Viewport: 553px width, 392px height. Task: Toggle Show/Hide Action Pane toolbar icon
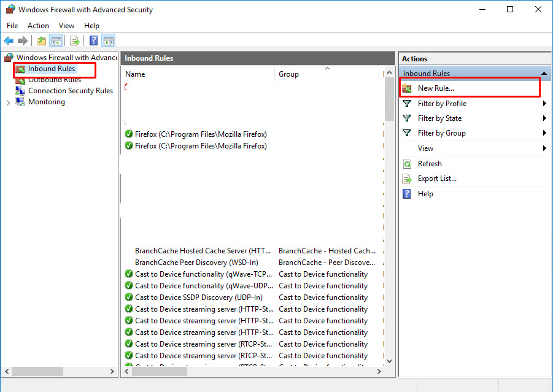click(108, 41)
